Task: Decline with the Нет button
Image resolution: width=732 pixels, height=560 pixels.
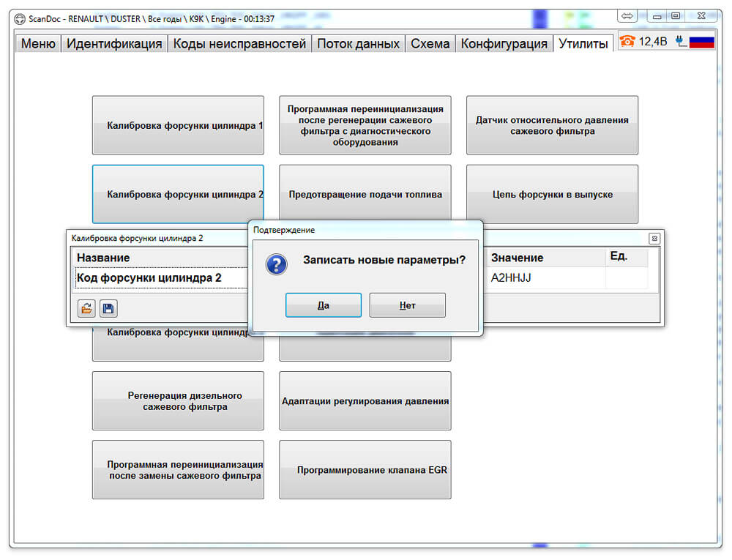Action: click(x=408, y=305)
